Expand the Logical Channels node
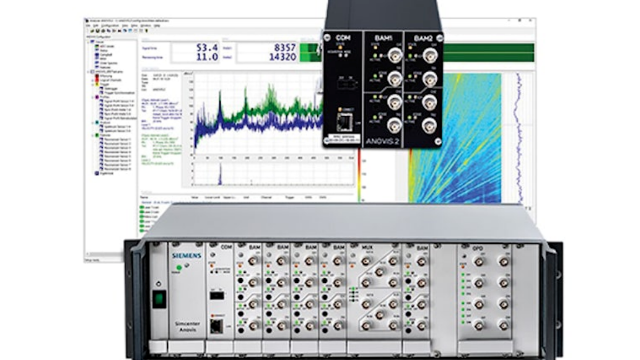 (92, 80)
